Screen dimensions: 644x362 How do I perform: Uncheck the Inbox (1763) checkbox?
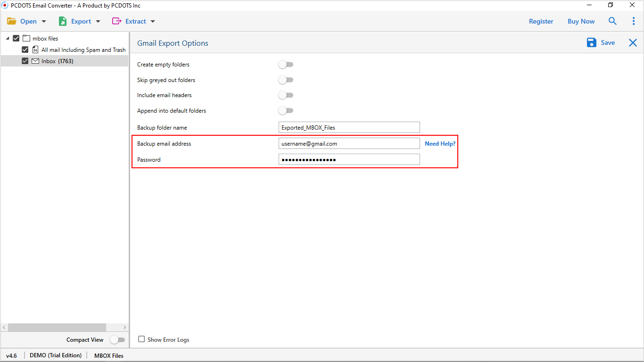tap(25, 61)
